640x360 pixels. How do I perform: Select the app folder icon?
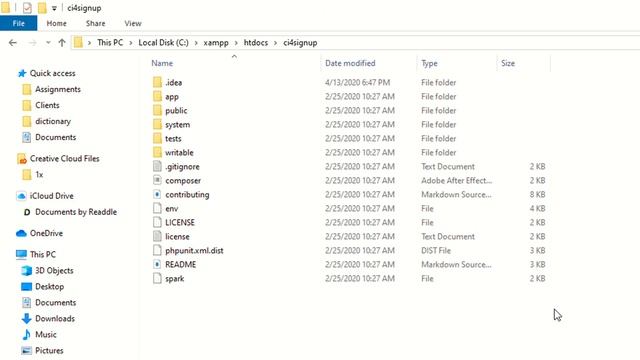pos(158,96)
